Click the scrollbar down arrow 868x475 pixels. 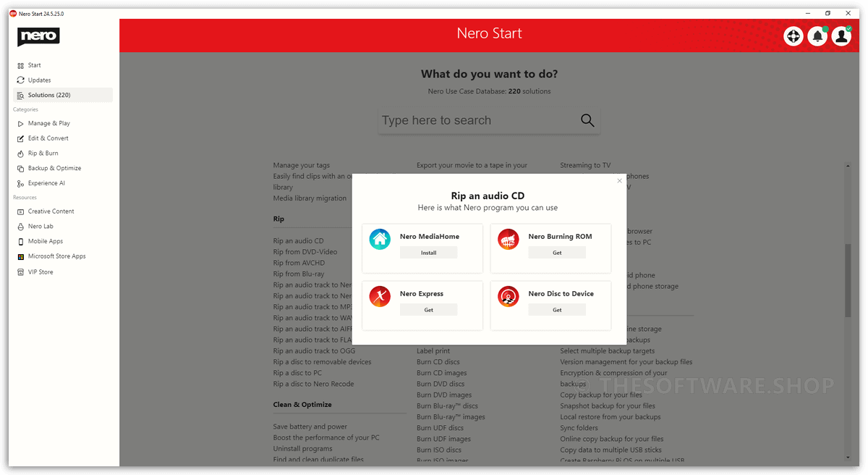click(x=848, y=458)
